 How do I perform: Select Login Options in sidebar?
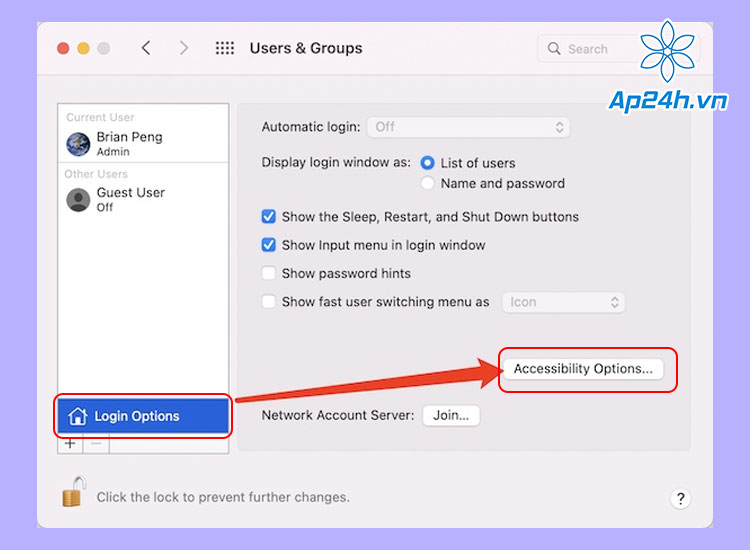(x=143, y=416)
